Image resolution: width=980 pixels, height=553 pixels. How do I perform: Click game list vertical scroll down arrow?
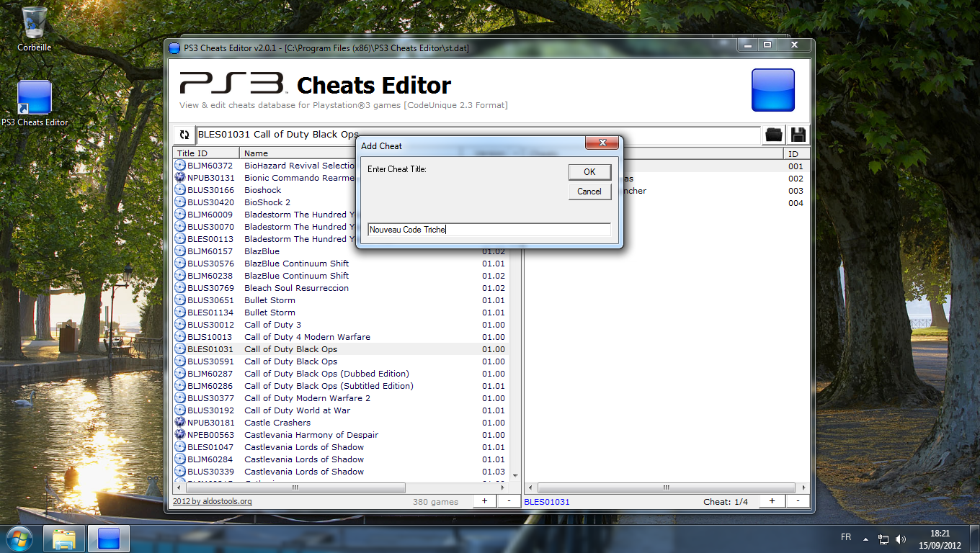pos(514,476)
